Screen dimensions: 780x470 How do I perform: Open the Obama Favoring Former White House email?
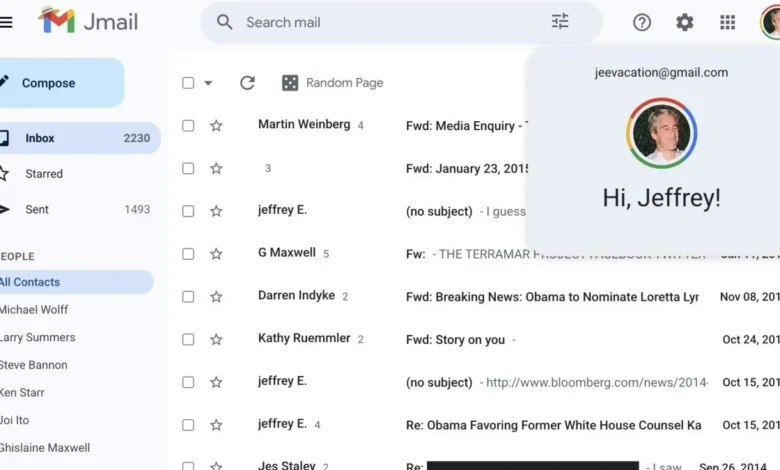[x=553, y=425]
